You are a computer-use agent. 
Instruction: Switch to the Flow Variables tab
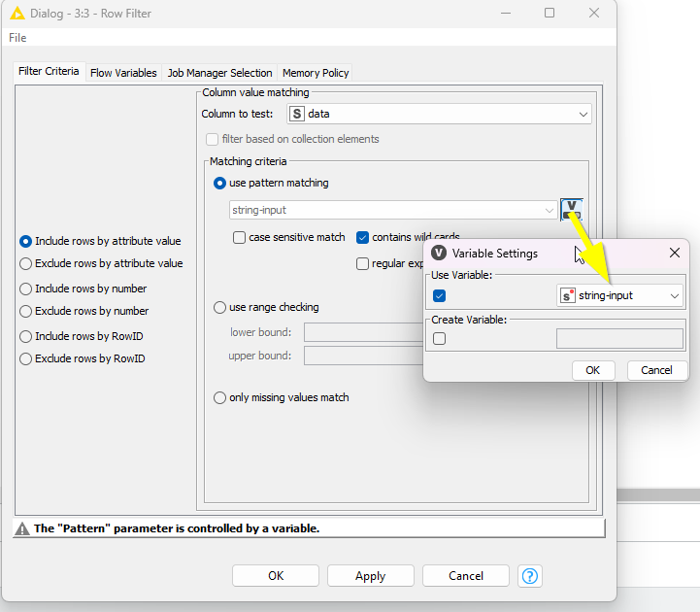(123, 73)
